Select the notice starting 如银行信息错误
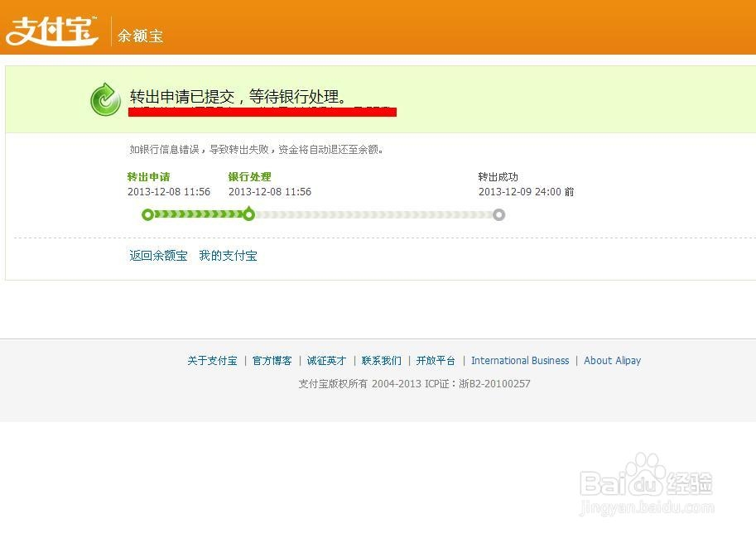 click(x=257, y=150)
